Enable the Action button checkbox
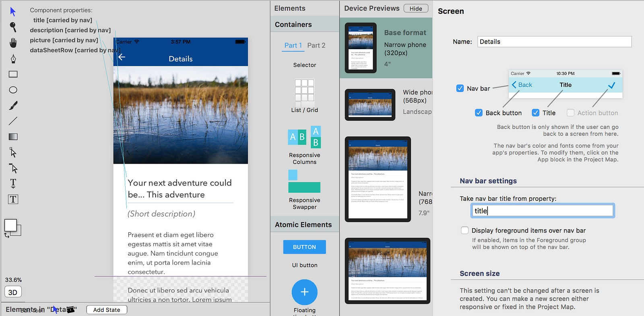644x316 pixels. 570,113
